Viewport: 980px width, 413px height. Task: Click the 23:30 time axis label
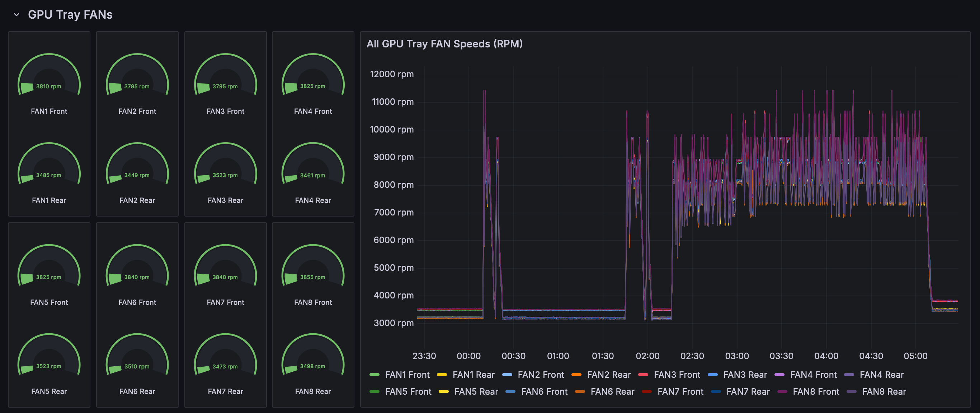[424, 356]
